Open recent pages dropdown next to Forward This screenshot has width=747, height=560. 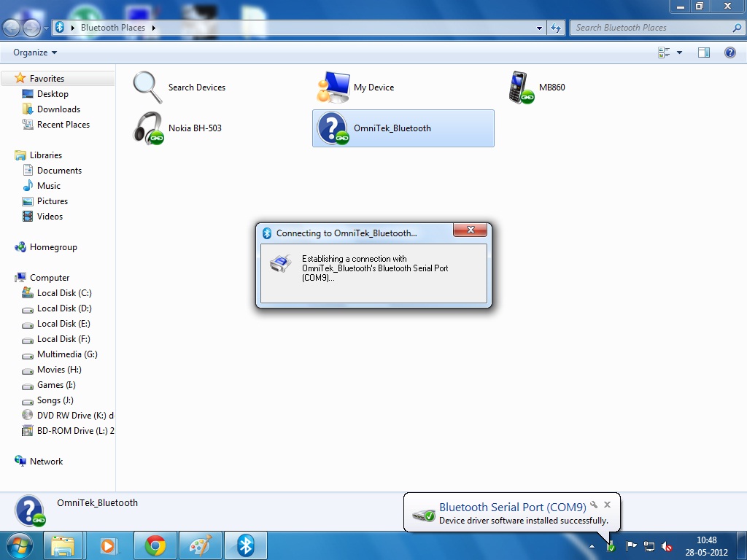(x=46, y=28)
